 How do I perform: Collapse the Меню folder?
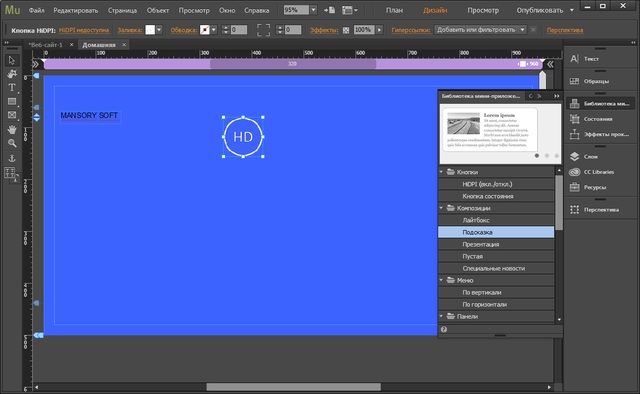pyautogui.click(x=441, y=280)
